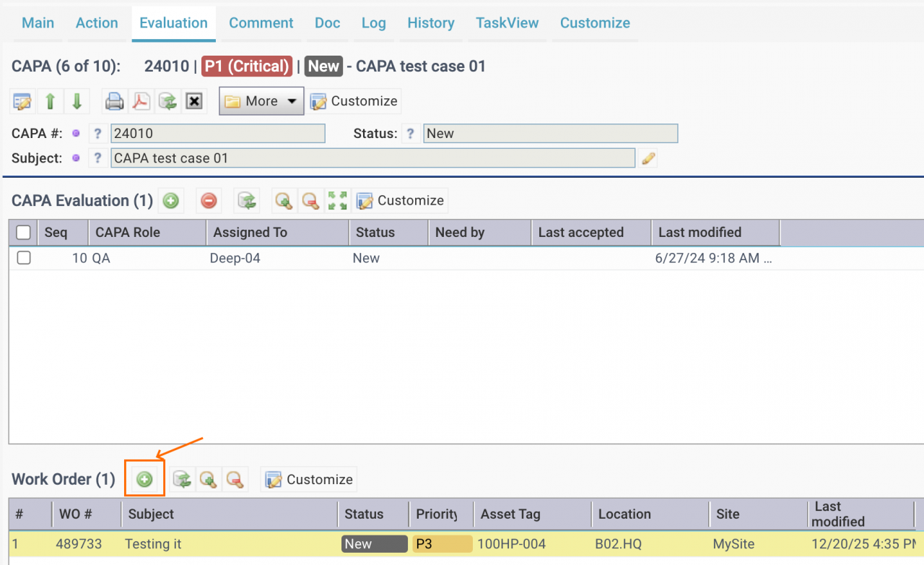Click the CAPA # field showing 24010

217,134
